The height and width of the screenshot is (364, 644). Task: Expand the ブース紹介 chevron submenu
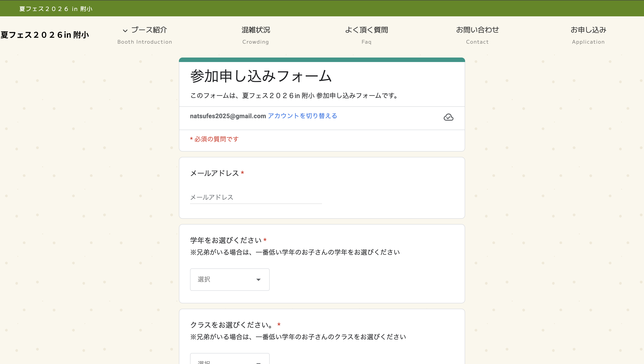125,31
